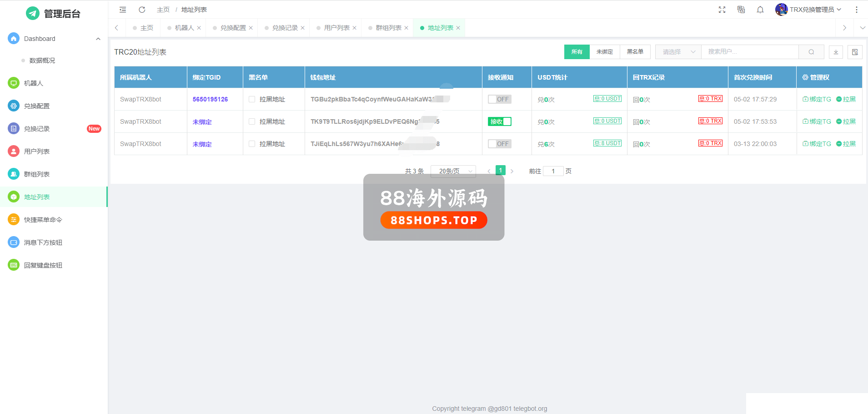The width and height of the screenshot is (868, 414).
Task: Open the notifications bell
Action: click(x=760, y=10)
